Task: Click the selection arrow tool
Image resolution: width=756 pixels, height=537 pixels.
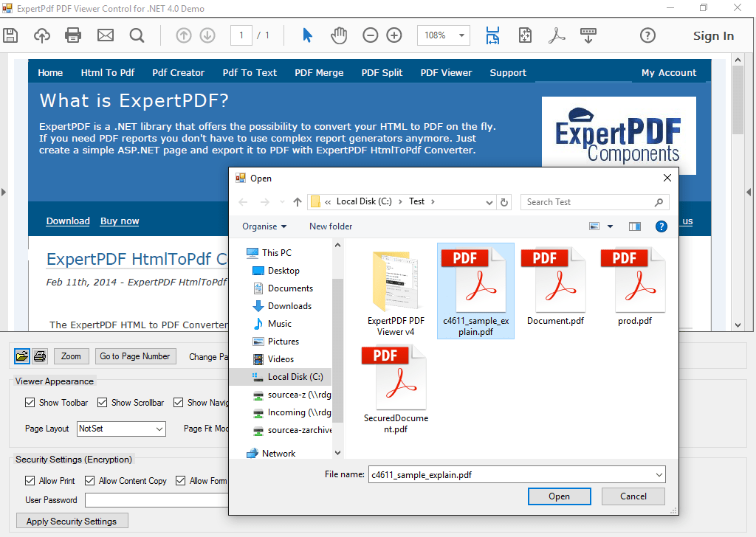Action: [308, 35]
